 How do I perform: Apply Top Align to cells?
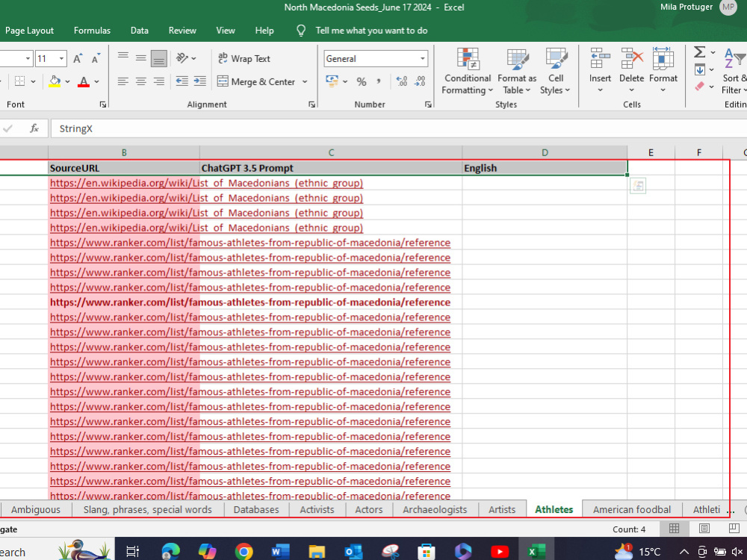pos(123,58)
